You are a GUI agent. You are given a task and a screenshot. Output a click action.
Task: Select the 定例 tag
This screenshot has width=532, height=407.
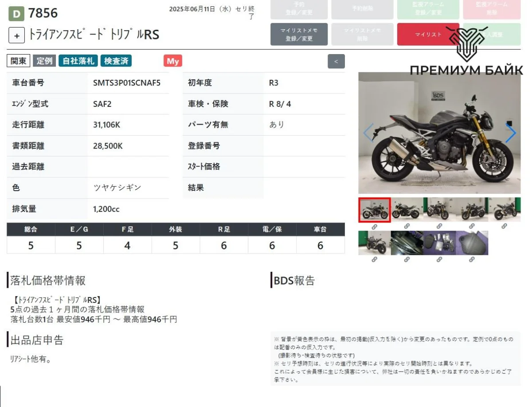(x=44, y=61)
